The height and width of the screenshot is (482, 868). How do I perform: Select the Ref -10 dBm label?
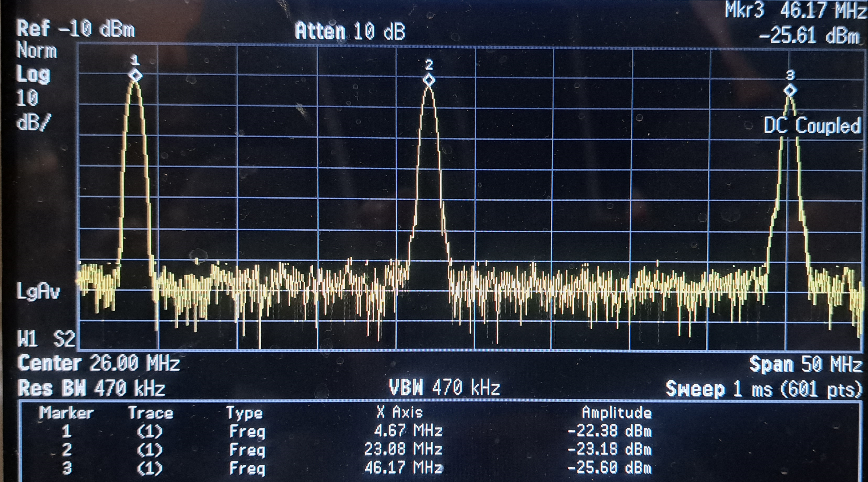pyautogui.click(x=75, y=29)
